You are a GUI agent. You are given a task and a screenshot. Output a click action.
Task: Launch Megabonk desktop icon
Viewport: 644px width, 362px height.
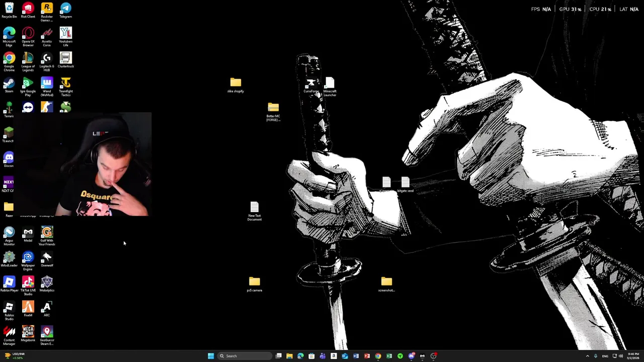[28, 334]
